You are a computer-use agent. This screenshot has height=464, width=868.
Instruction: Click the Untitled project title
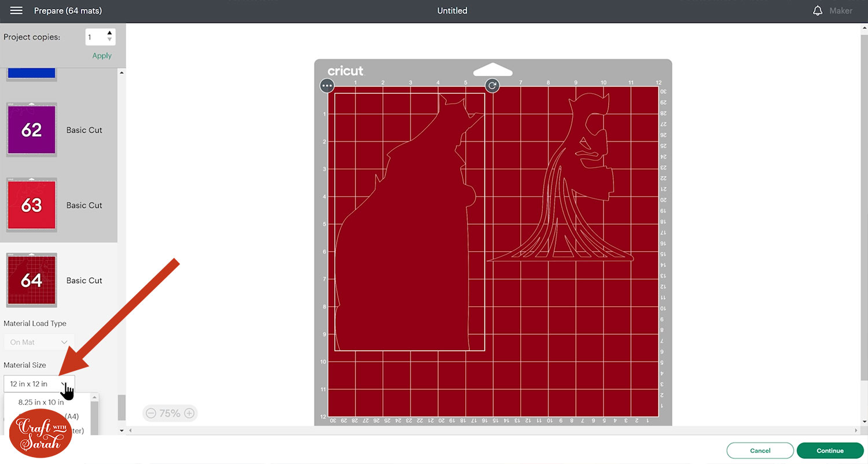(x=452, y=11)
